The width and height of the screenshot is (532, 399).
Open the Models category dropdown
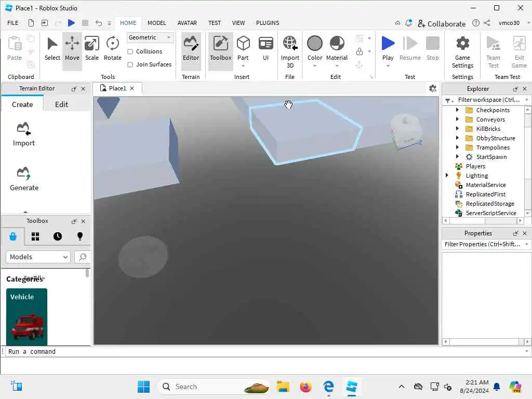click(x=38, y=257)
